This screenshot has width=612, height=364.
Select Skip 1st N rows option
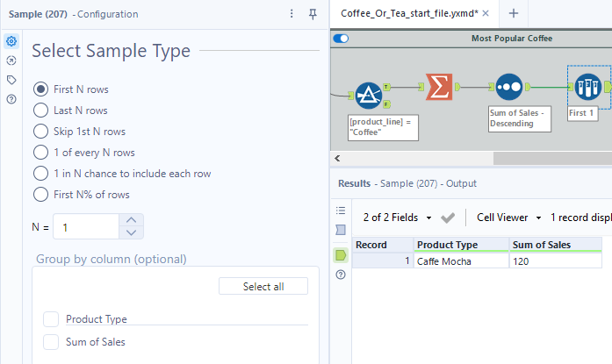(x=40, y=132)
